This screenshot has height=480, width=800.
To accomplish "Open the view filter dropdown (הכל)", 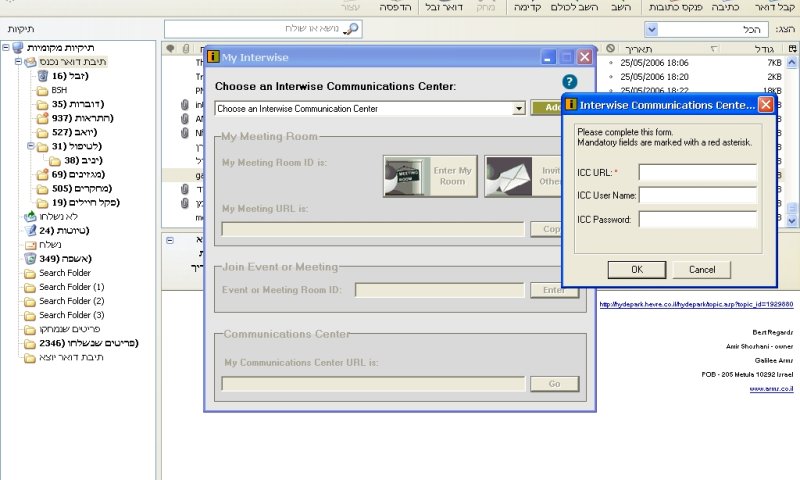I will coord(651,29).
